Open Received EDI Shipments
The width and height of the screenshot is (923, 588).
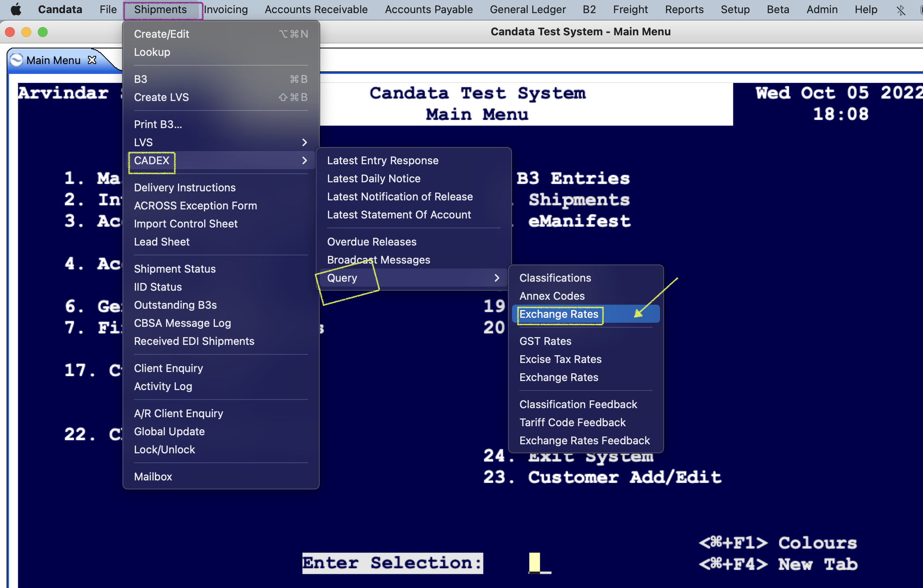[x=221, y=341]
